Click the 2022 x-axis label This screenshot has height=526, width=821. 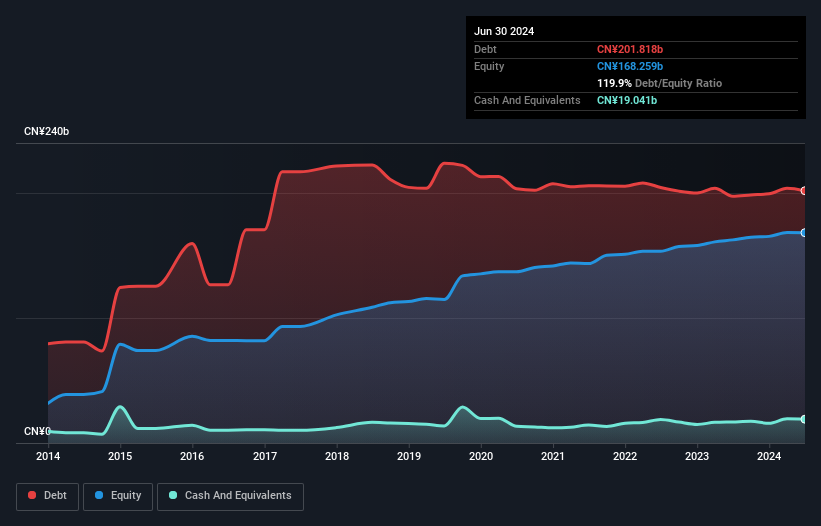click(x=625, y=456)
